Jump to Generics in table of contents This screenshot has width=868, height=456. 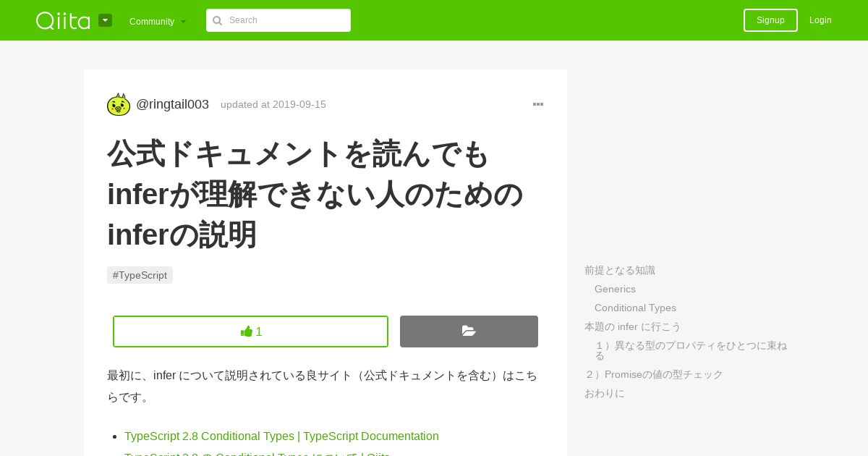615,289
